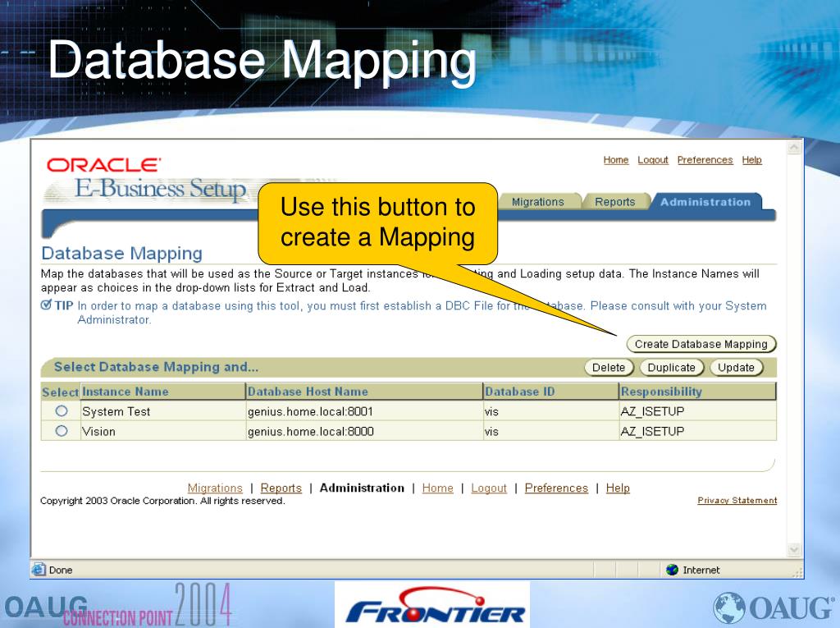Screen dimensions: 840x628
Task: Click the footer Home link
Action: [438, 488]
